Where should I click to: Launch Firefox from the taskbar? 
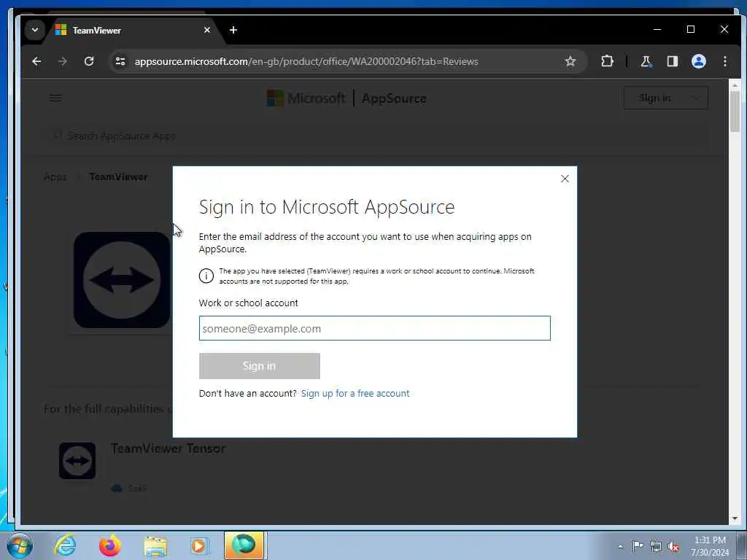110,545
